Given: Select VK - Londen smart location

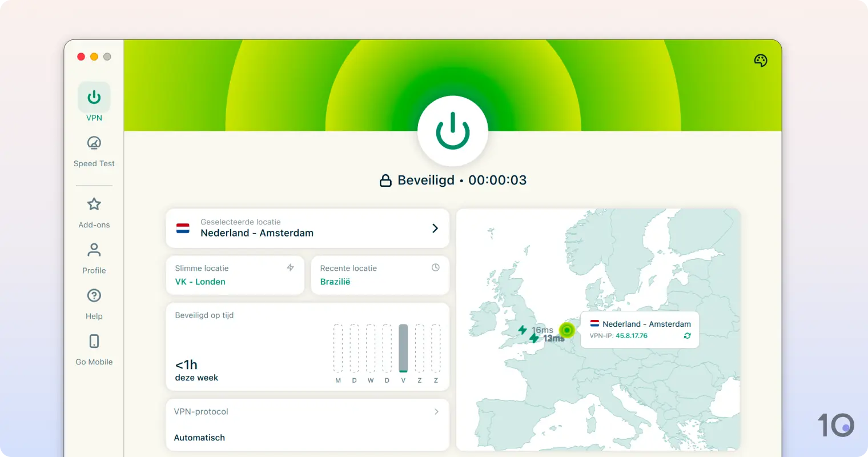Looking at the screenshot, I should coord(199,281).
